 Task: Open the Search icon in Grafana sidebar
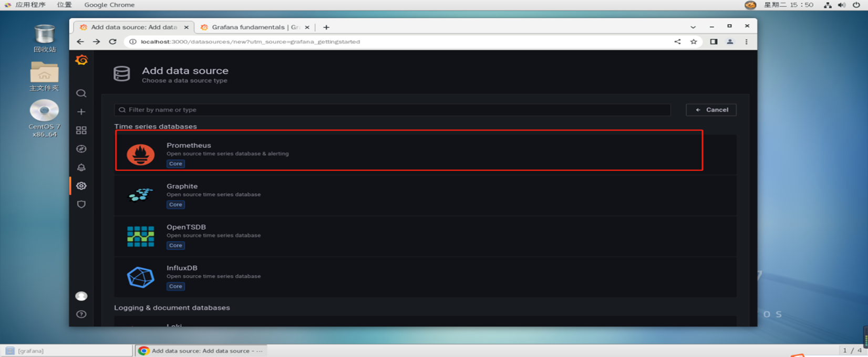click(x=81, y=93)
